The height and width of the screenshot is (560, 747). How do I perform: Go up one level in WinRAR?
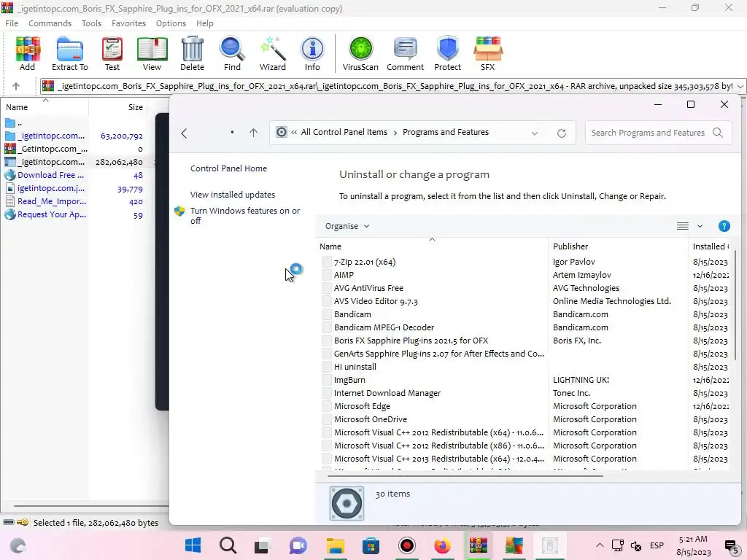(16, 86)
